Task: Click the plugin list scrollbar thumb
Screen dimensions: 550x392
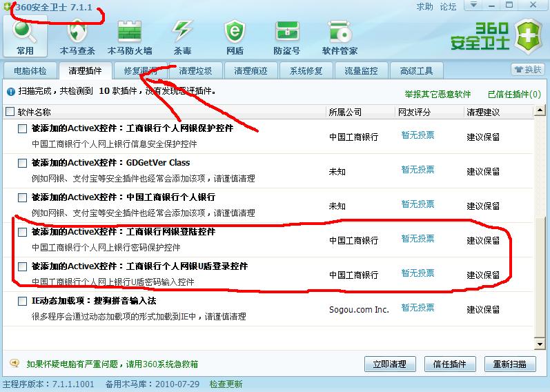Action: (540, 277)
